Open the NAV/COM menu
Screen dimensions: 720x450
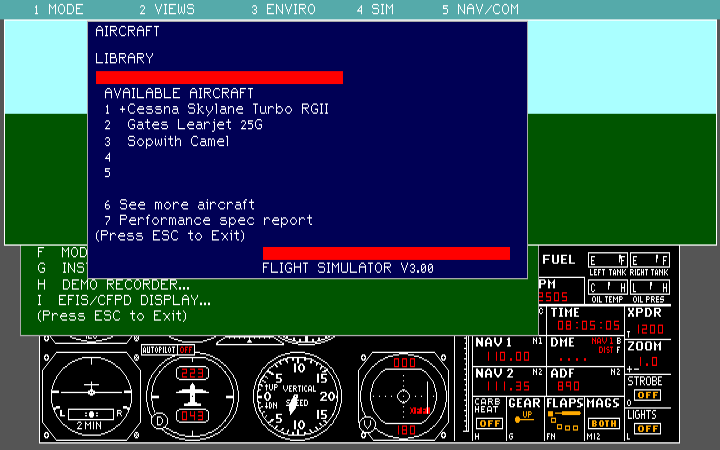pyautogui.click(x=480, y=9)
